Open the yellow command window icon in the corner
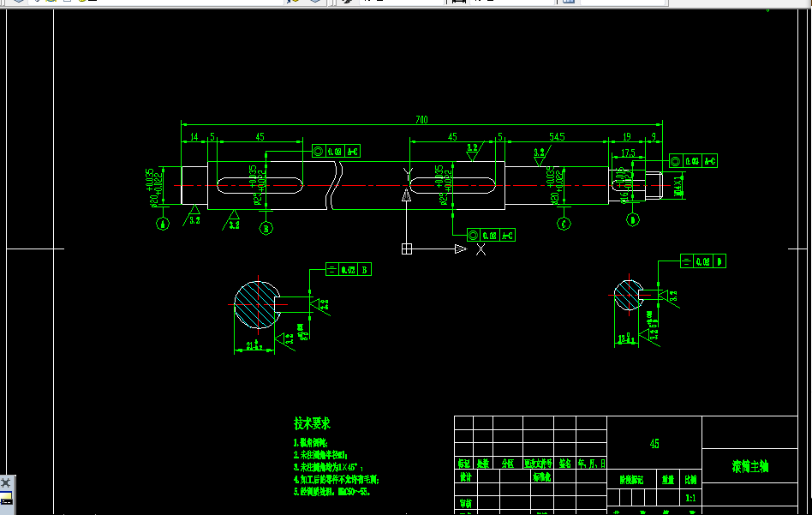The image size is (812, 515). tap(6, 499)
